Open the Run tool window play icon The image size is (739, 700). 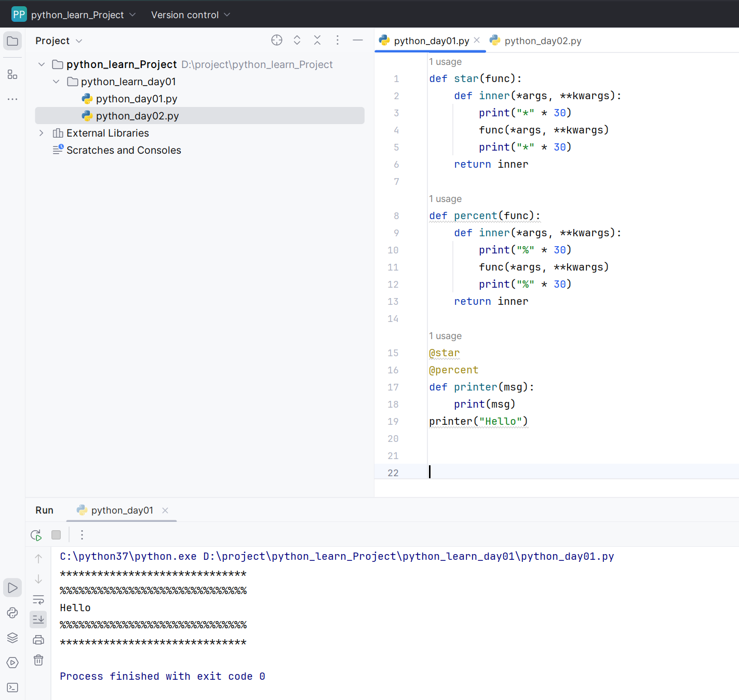pos(12,588)
